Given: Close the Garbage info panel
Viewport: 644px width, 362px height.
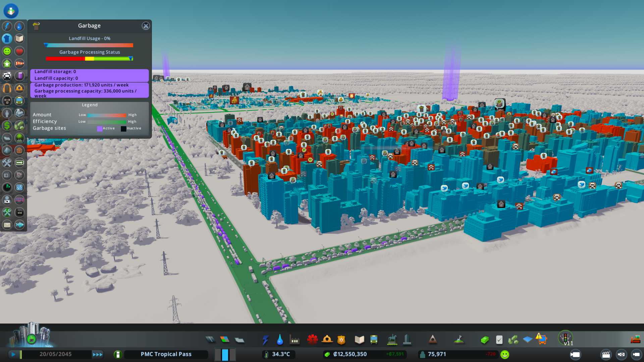Looking at the screenshot, I should tap(146, 26).
